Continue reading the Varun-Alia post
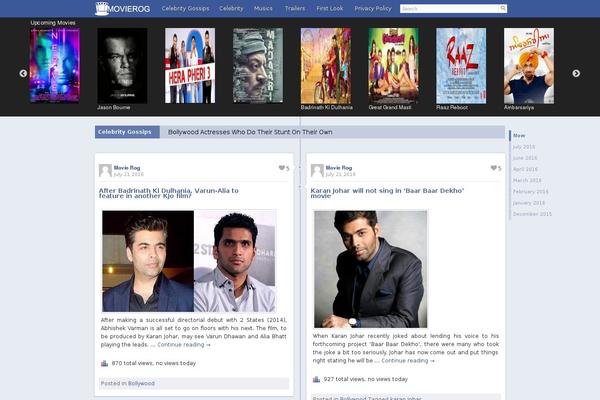The width and height of the screenshot is (600, 400). (x=184, y=345)
